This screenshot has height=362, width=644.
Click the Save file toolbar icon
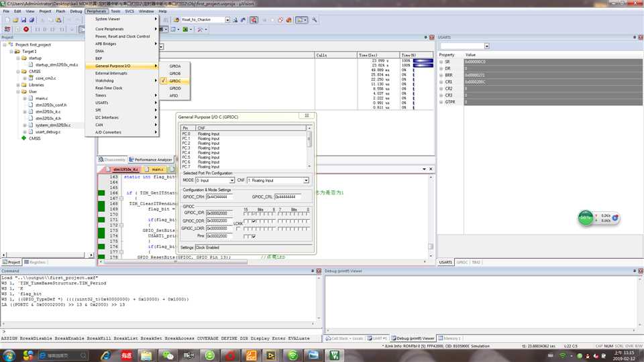click(23, 19)
